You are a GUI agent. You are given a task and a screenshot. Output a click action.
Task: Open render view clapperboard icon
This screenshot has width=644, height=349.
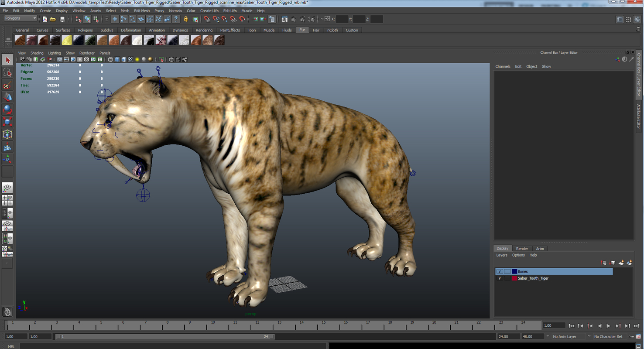click(x=284, y=19)
